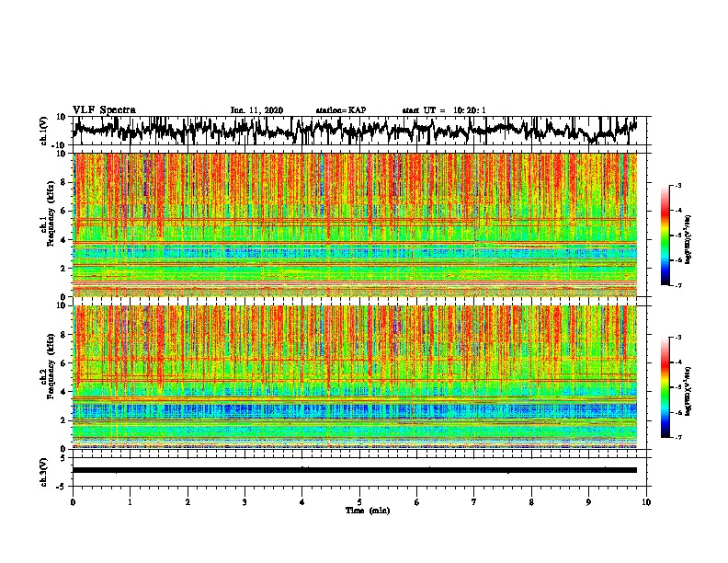728x563 pixels.
Task: Click the black ch.3 signal band
Action: tap(355, 470)
